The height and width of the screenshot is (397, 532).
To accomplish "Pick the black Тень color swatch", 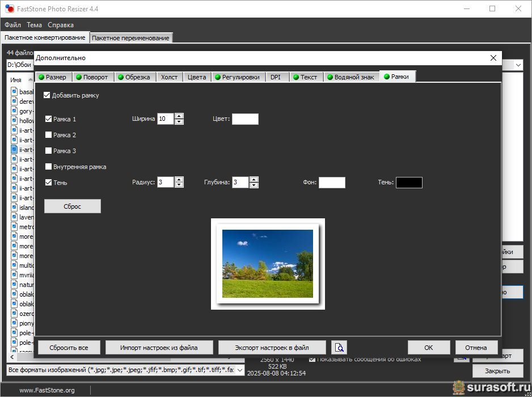I will 408,183.
